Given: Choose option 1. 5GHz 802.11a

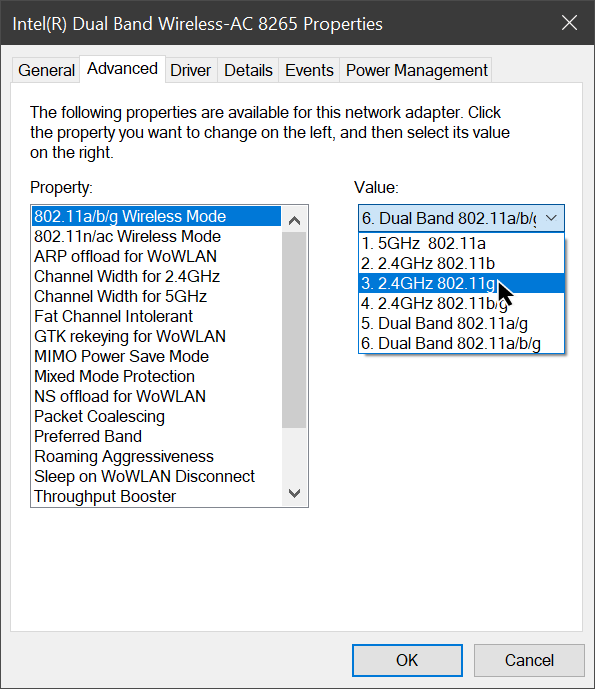Looking at the screenshot, I should tap(461, 243).
